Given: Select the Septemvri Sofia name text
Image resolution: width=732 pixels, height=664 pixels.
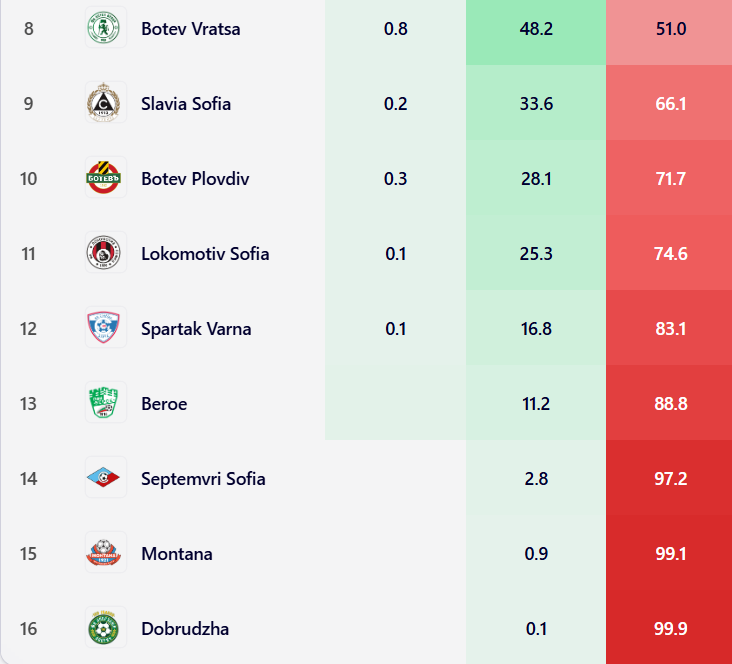Looking at the screenshot, I should pos(203,479).
